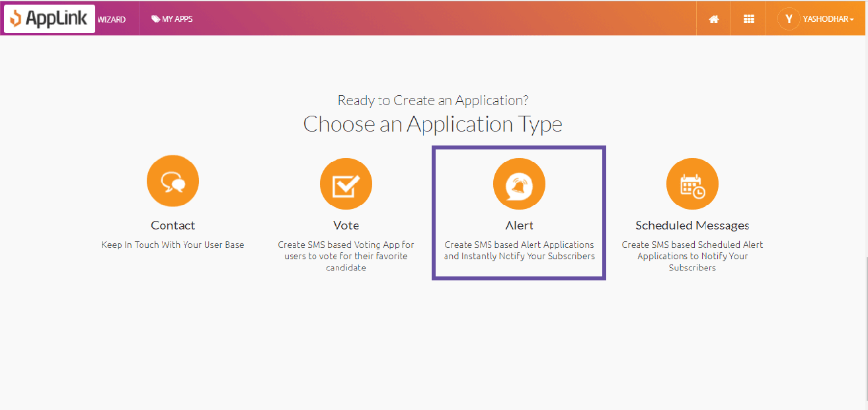Click the AppLink logo
The height and width of the screenshot is (410, 868).
click(50, 19)
